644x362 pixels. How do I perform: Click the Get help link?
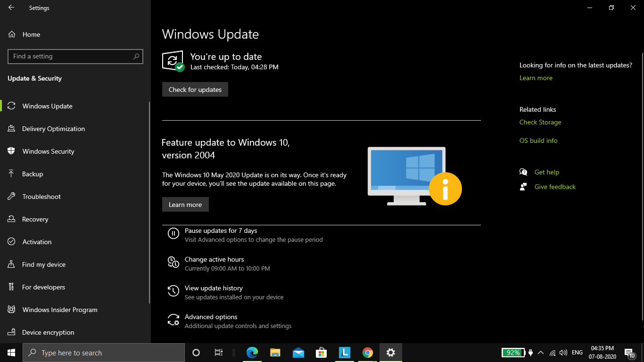pos(547,172)
